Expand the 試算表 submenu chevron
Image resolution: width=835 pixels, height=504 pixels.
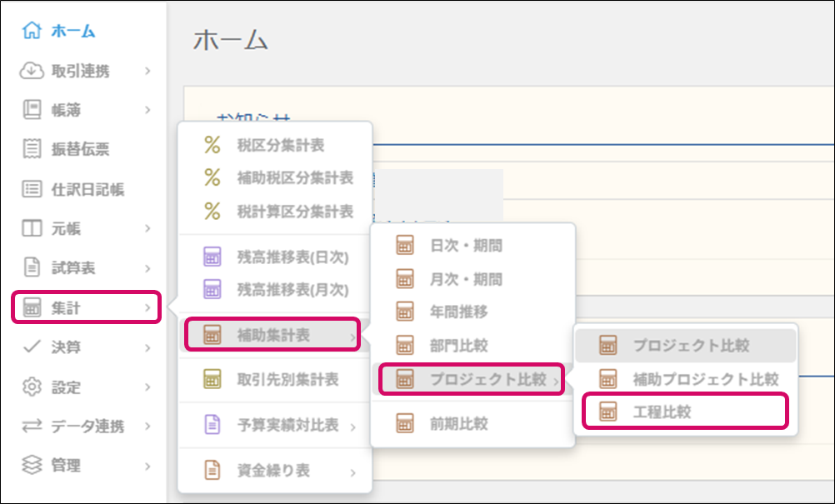(147, 268)
